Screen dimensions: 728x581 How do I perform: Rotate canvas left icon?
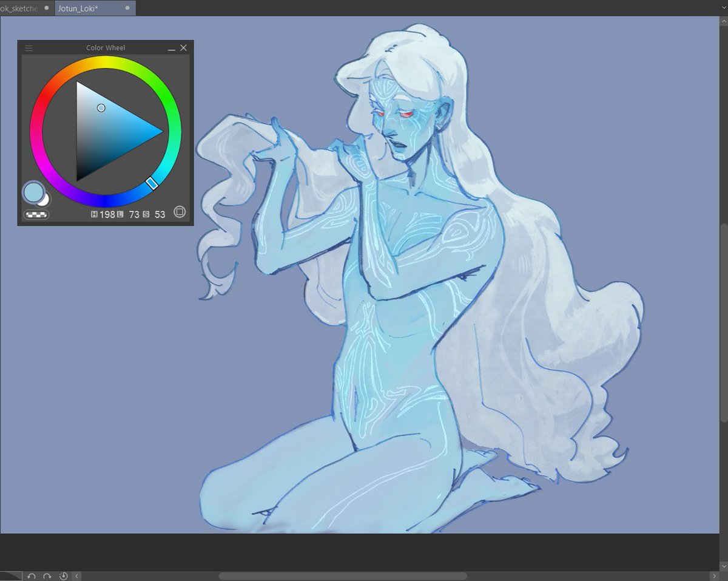(32, 576)
